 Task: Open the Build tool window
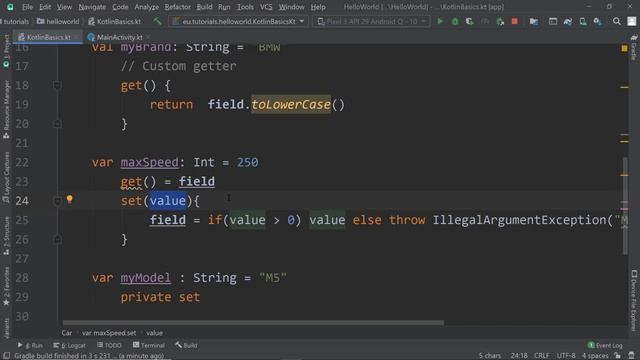tap(186, 345)
